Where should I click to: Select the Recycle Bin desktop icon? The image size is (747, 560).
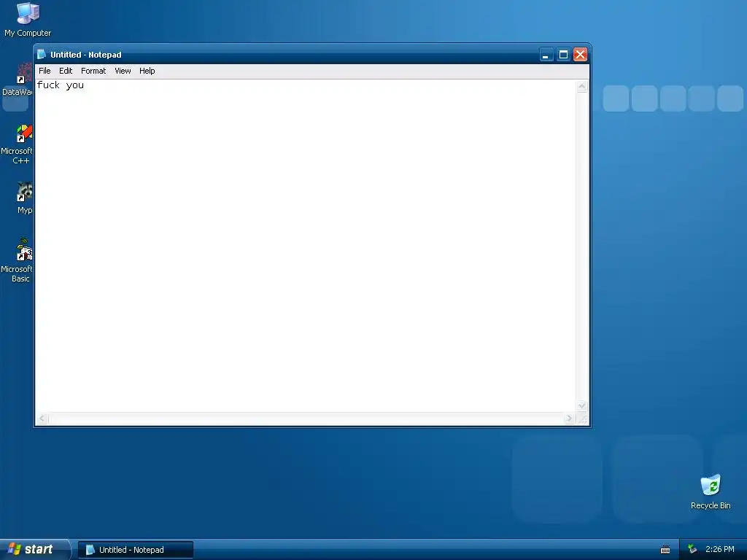click(x=711, y=492)
